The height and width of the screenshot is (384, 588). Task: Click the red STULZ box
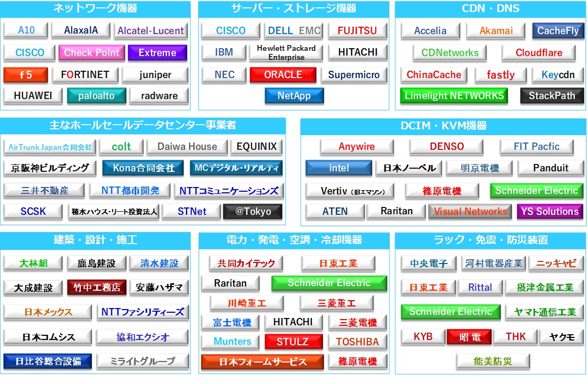(x=293, y=342)
